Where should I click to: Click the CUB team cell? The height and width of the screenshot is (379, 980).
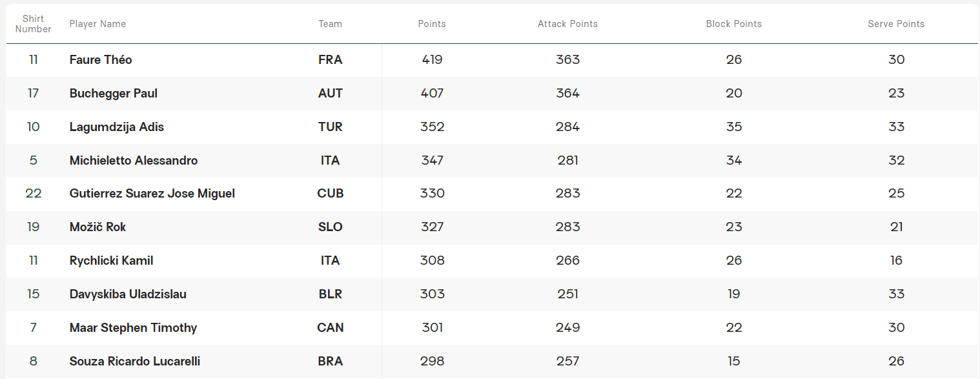pyautogui.click(x=330, y=194)
